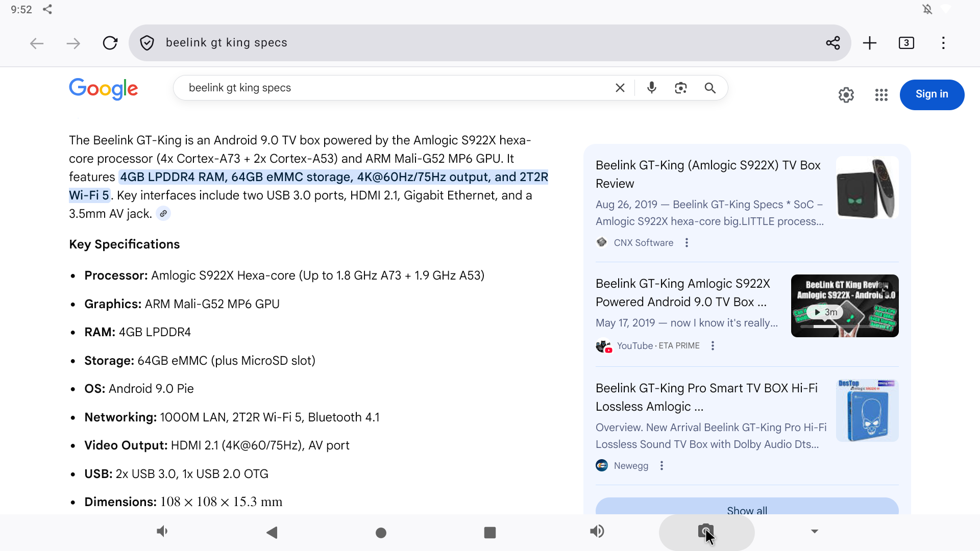This screenshot has width=980, height=551.
Task: Start Google voice search microphone
Action: pos(651,88)
